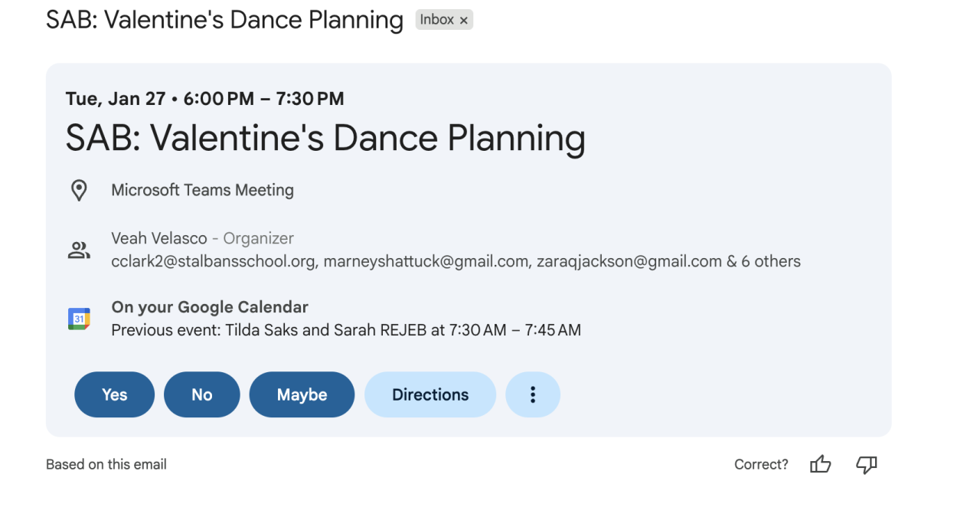Click the zaraqjackson@gmail.com attendee email
980x507 pixels.
tap(629, 261)
